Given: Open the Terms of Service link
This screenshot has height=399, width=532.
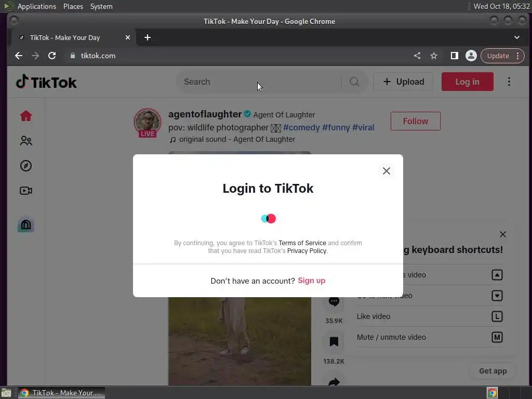Looking at the screenshot, I should coord(302,243).
